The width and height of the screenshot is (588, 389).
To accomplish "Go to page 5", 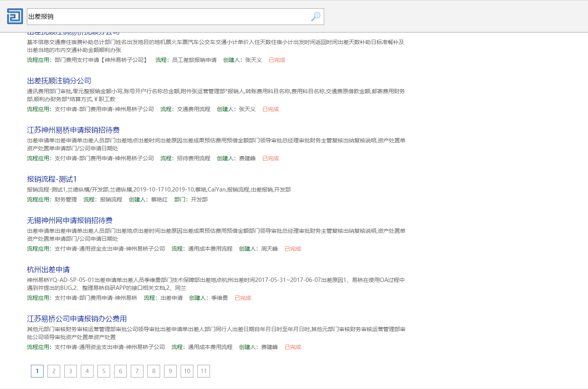I will [104, 371].
